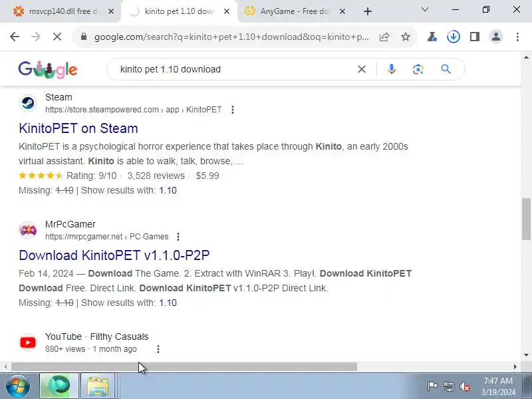Image resolution: width=532 pixels, height=399 pixels.
Task: Open more options for Steam result
Action: [232, 110]
